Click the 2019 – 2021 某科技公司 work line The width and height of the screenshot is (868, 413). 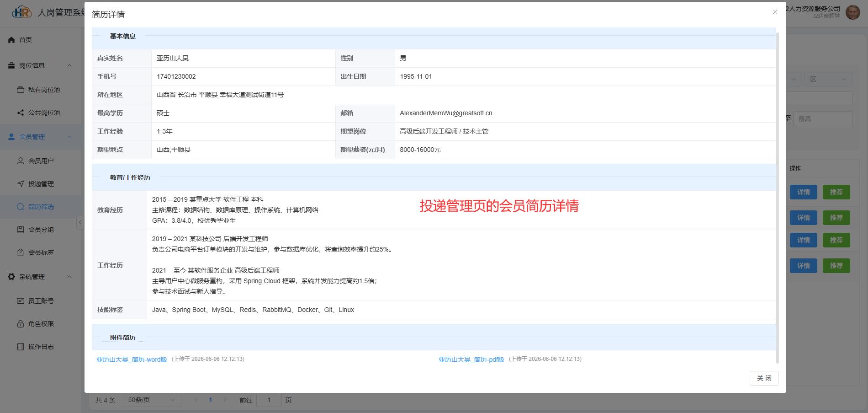click(210, 239)
